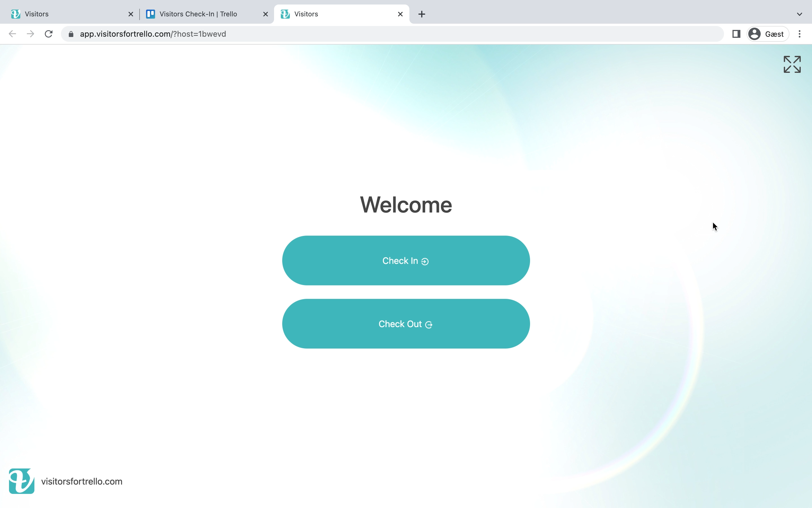This screenshot has height=508, width=812.
Task: Expand the tab search dropdown arrow
Action: (800, 14)
